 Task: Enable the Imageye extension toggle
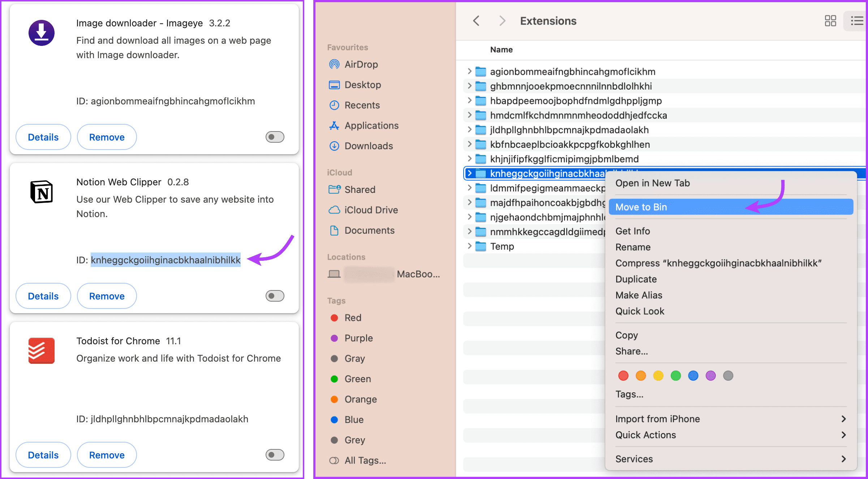tap(274, 137)
